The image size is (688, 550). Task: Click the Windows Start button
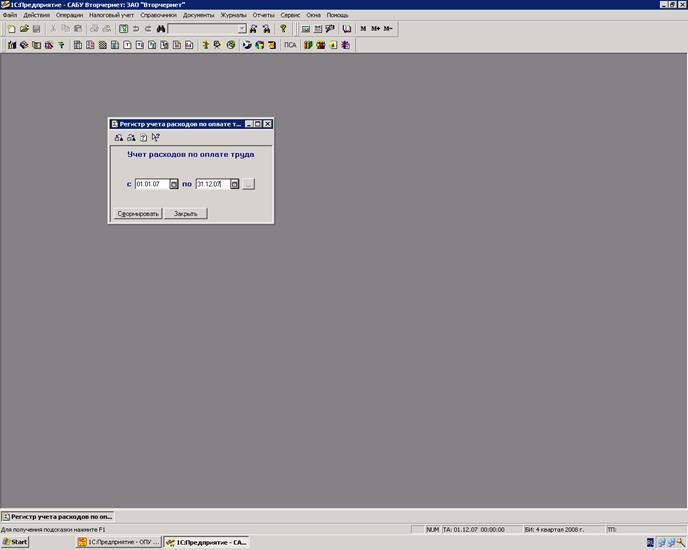point(15,542)
